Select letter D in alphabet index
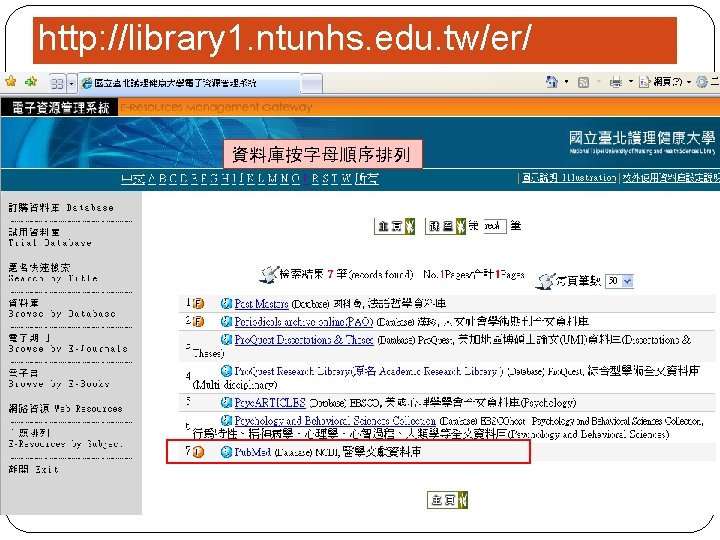 [184, 179]
